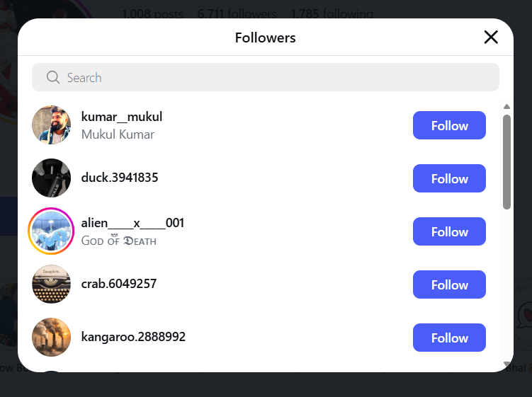Open duck.3941835's avatar
Viewport: 532px width, 397px height.
pos(52,178)
